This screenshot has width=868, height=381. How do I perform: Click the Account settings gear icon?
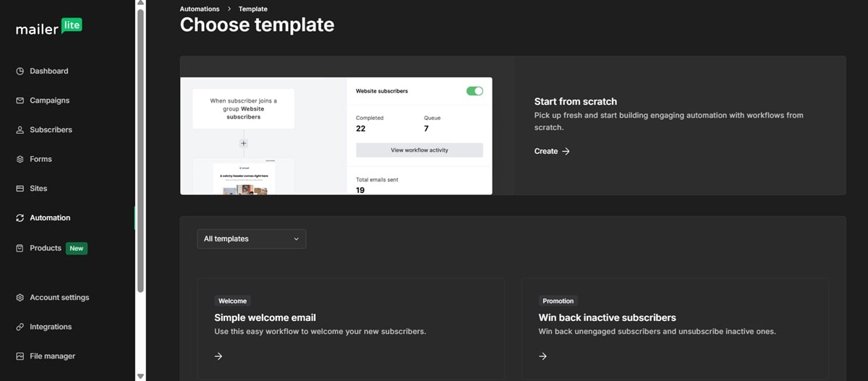[20, 298]
